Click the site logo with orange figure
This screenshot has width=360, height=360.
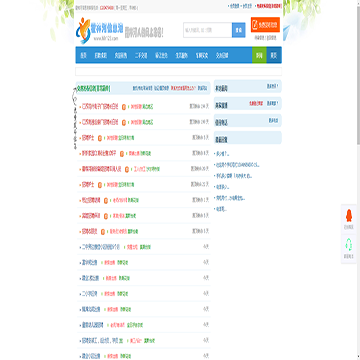click(x=101, y=31)
